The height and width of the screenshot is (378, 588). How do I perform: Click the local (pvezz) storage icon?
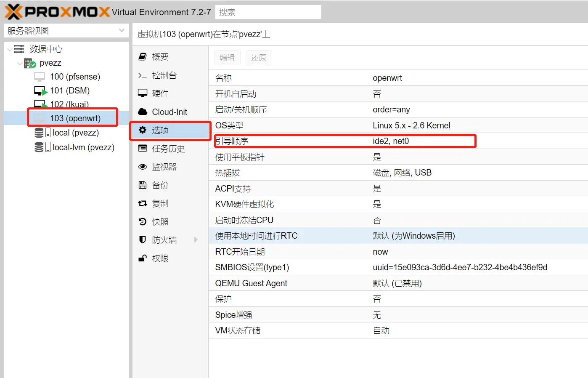click(42, 133)
